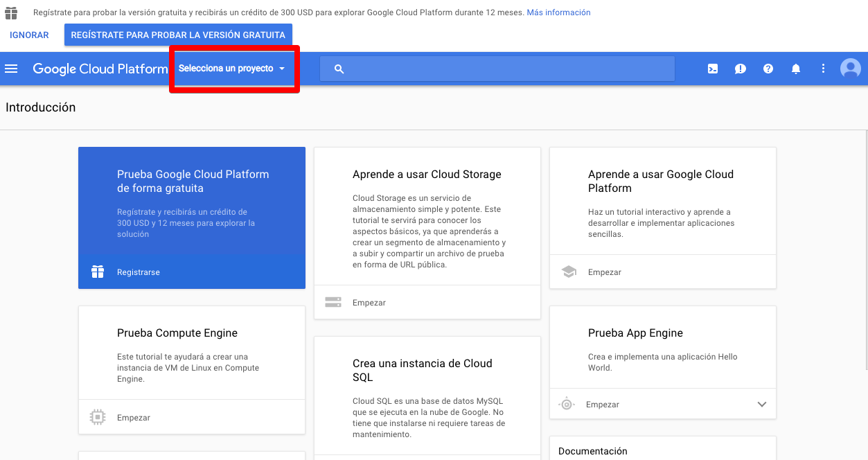868x460 pixels.
Task: Activate the Cloud Shell terminal icon
Action: [x=712, y=69]
